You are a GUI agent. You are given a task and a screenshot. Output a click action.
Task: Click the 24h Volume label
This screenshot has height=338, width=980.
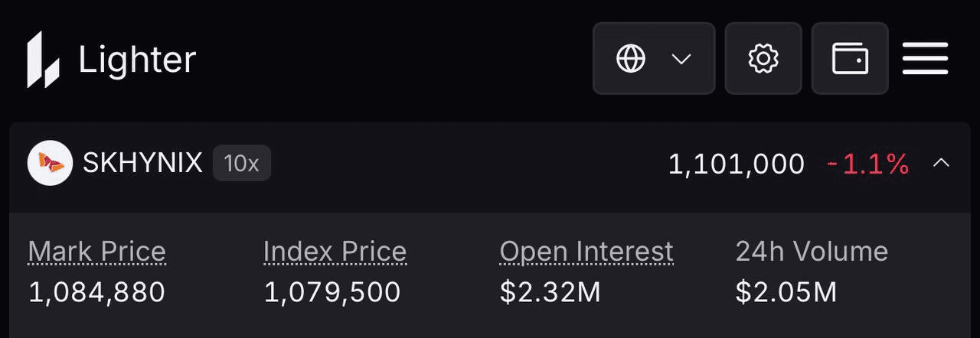coord(812,252)
